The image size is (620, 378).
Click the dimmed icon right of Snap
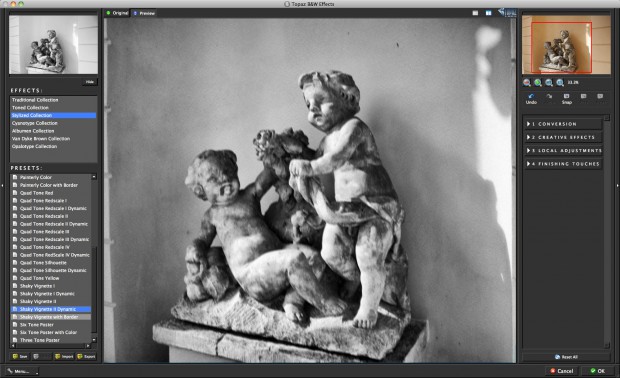pos(583,96)
